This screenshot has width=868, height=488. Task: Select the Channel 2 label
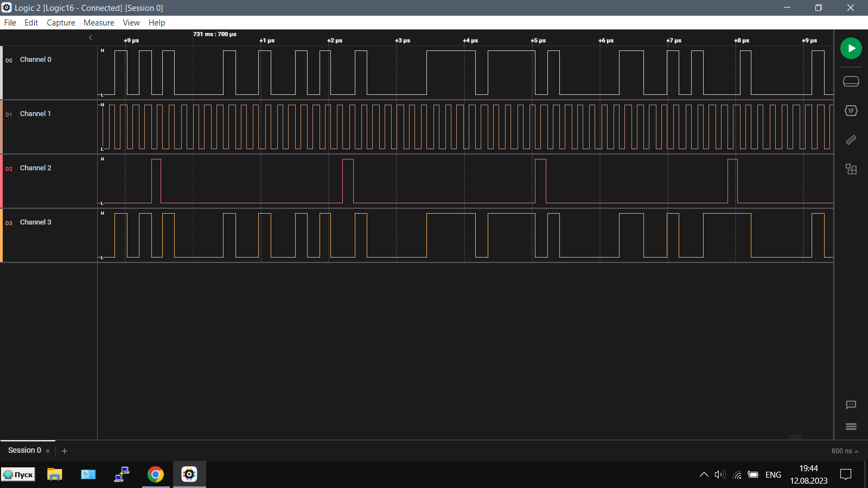point(36,168)
